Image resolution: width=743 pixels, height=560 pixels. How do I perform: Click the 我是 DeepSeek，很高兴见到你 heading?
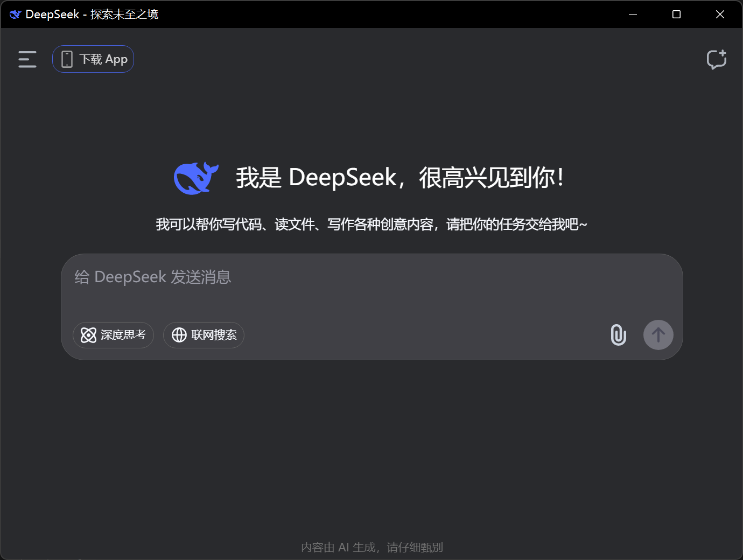(400, 178)
